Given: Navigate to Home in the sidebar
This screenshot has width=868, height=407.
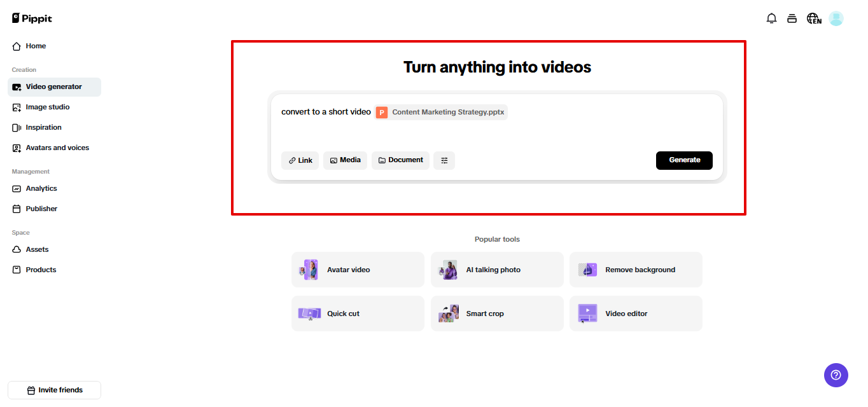Looking at the screenshot, I should tap(36, 46).
